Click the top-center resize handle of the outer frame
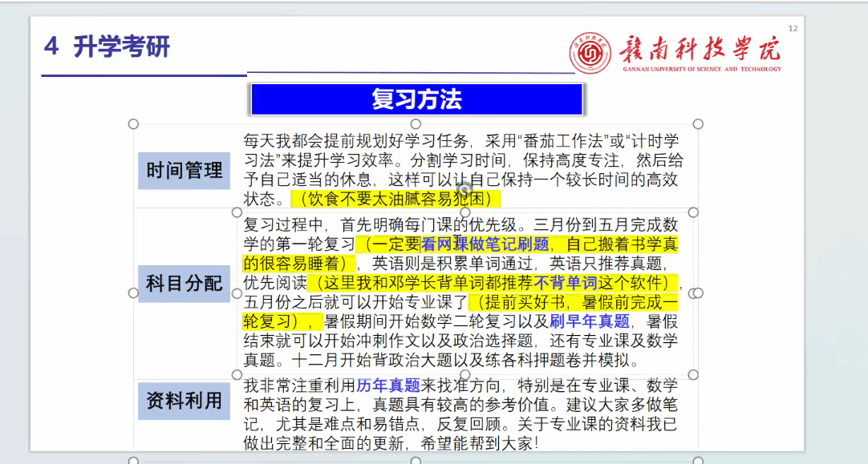 coord(416,124)
